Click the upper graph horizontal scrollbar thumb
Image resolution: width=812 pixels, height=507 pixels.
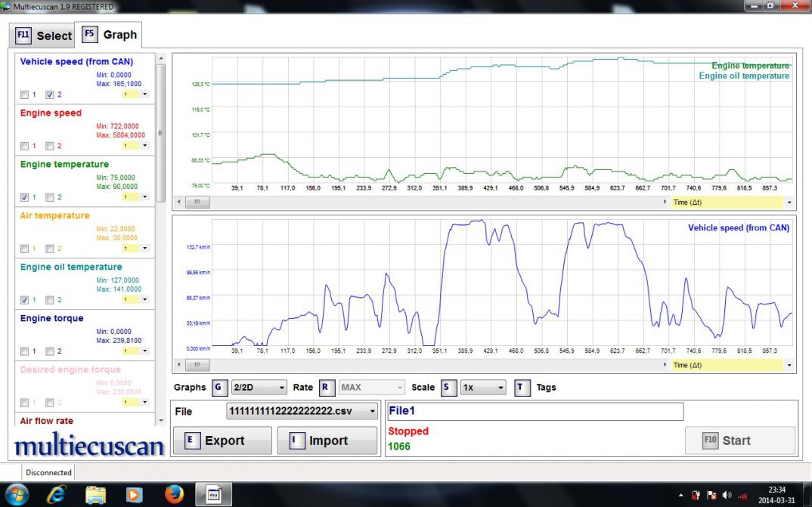197,202
